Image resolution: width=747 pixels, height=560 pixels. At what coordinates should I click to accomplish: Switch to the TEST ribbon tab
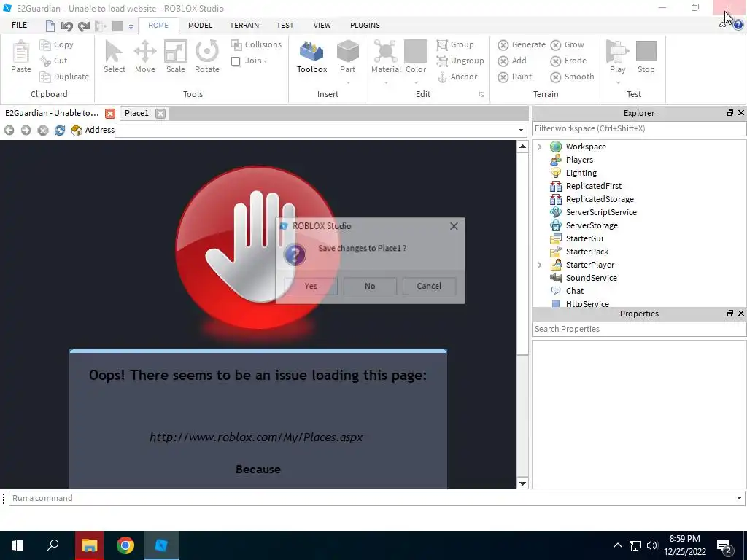point(285,26)
